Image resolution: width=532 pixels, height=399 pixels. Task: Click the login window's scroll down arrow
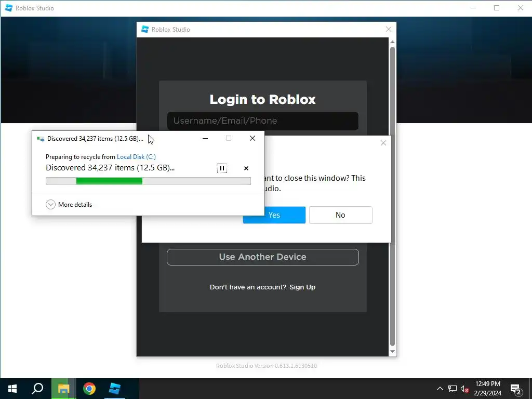pyautogui.click(x=392, y=352)
